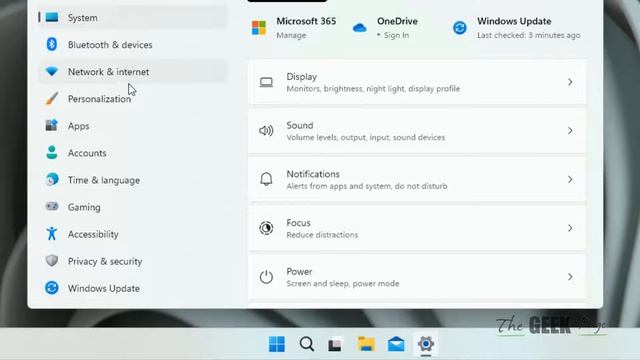Go to Bluetooth & devices section
This screenshot has width=640, height=360.
click(132, 44)
